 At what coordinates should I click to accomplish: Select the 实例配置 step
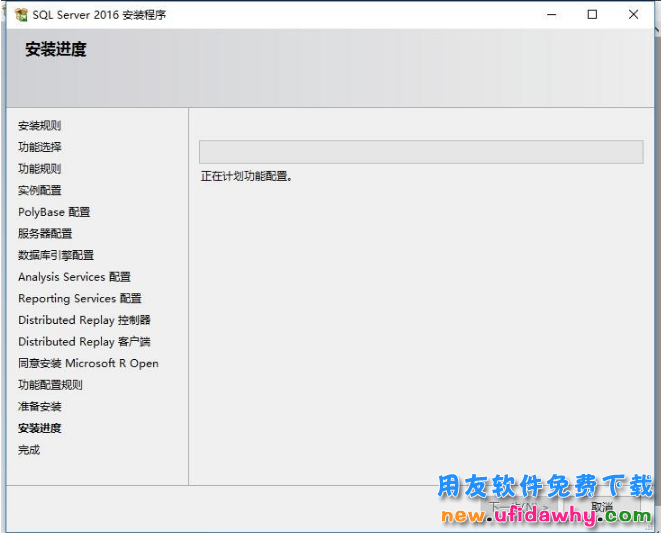(39, 190)
